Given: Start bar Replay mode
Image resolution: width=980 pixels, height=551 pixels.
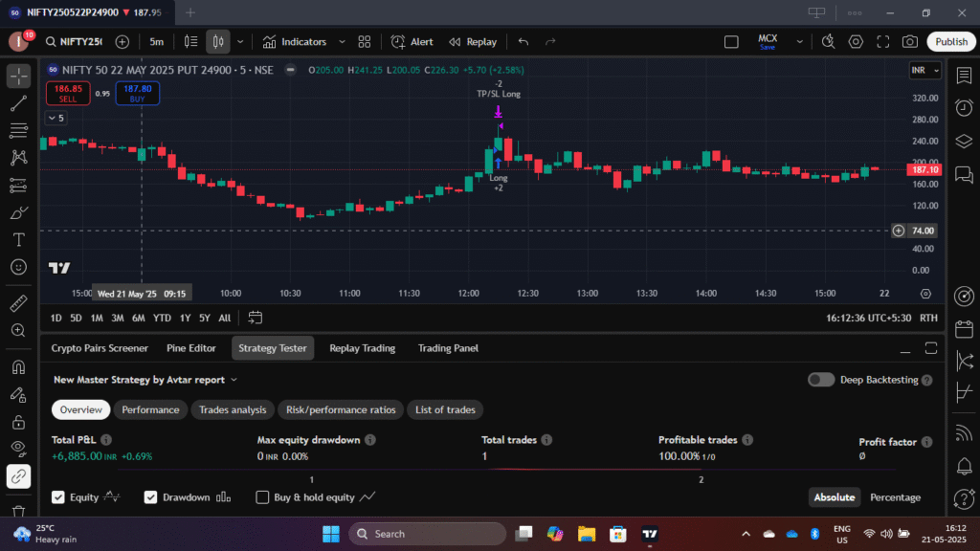Looking at the screenshot, I should coord(473,42).
